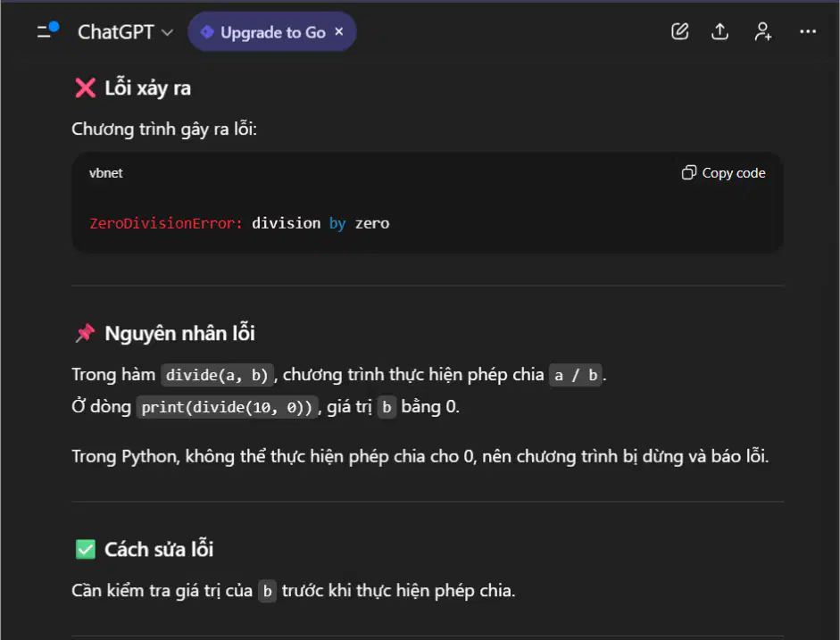Click the vbnet language label
Screen dimensions: 840x640
tap(105, 173)
